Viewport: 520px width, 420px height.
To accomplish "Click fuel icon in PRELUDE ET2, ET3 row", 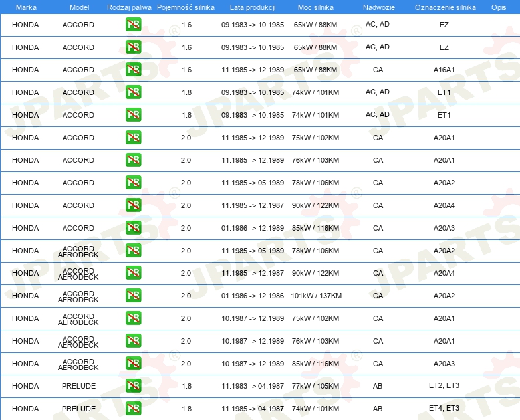I will pos(133,385).
